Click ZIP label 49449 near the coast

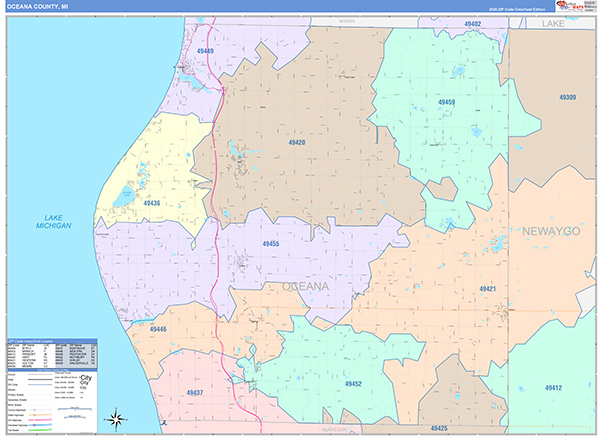(204, 50)
